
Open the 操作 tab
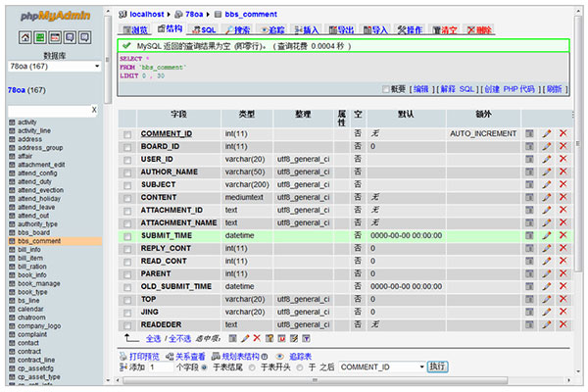410,30
